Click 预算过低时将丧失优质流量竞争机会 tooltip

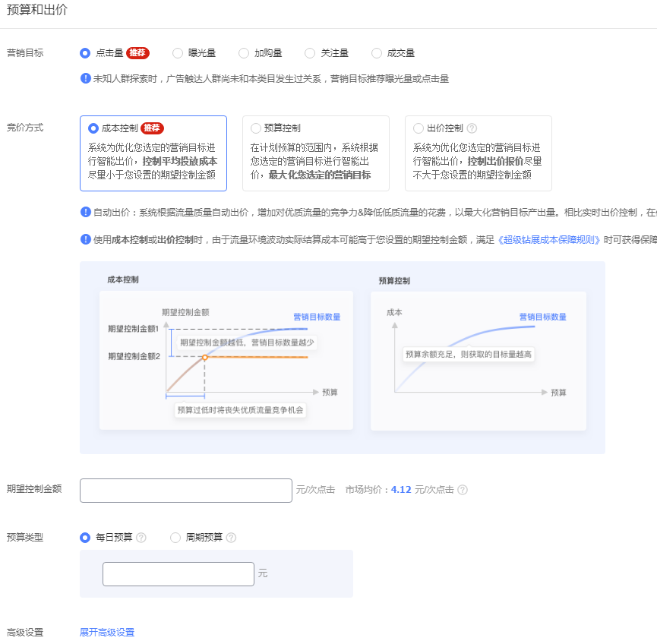(x=240, y=410)
